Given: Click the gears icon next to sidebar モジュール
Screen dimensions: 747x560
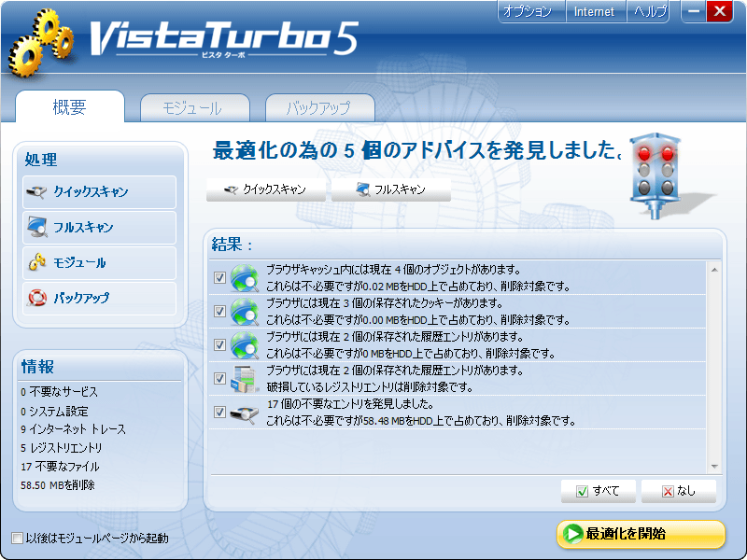Looking at the screenshot, I should click(x=37, y=262).
